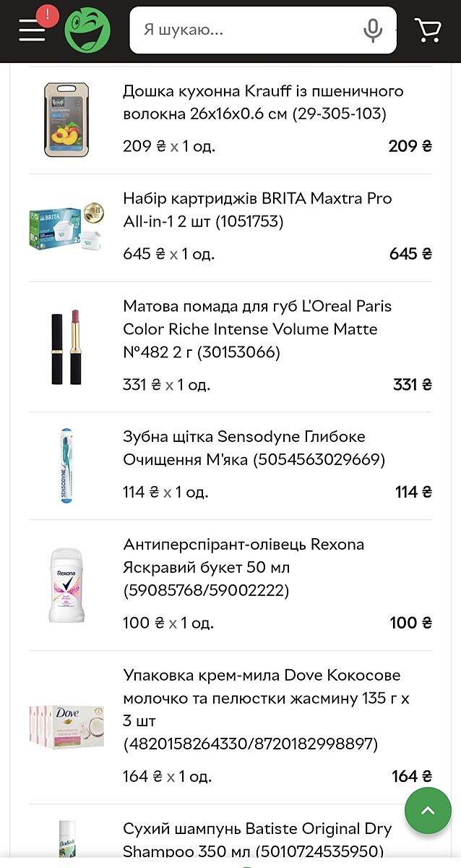The width and height of the screenshot is (461, 868).
Task: Click the green smiley store logo
Action: 87,30
